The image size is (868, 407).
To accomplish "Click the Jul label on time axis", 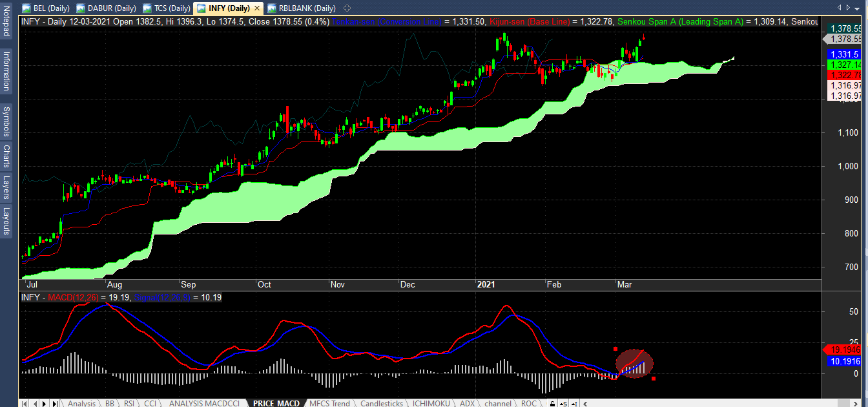I will click(x=31, y=284).
